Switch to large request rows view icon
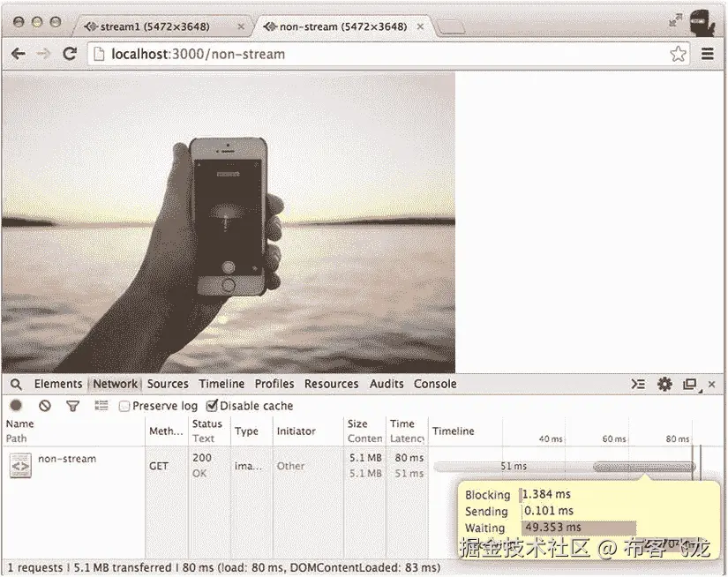 click(101, 406)
